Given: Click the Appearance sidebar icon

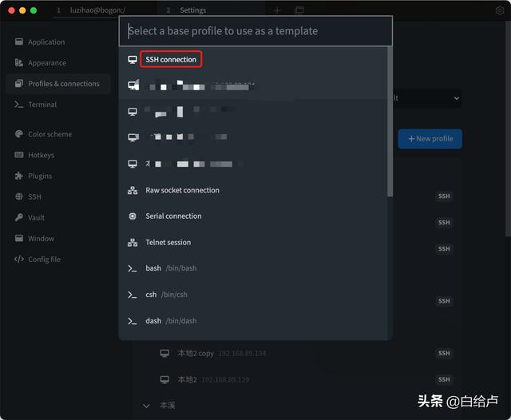Looking at the screenshot, I should click(19, 62).
